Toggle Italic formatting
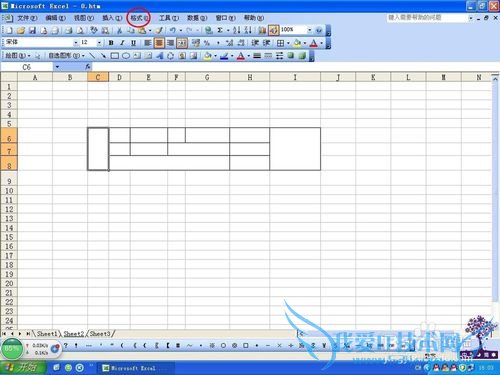Screen dimensions: 500x375 click(122, 43)
